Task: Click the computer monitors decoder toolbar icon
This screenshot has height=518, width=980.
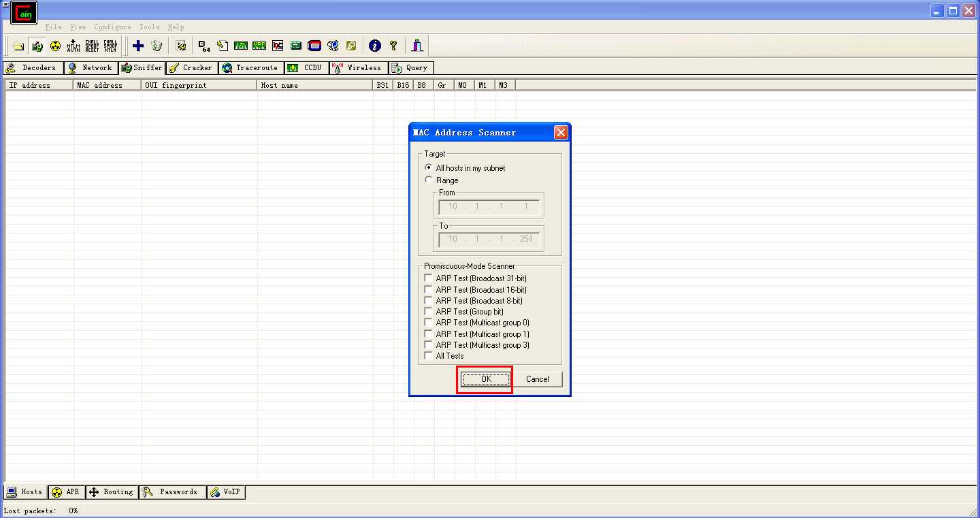Action: pos(333,46)
